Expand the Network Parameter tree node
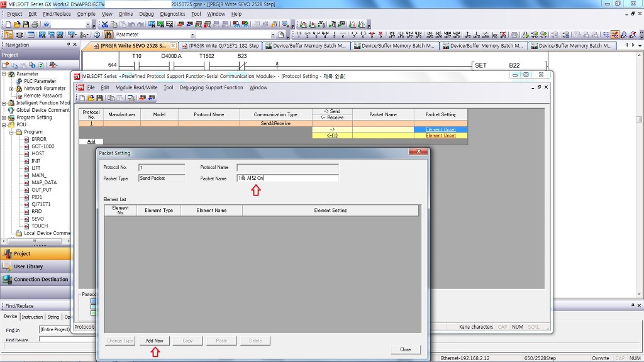This screenshot has width=644, height=362. 11,89
